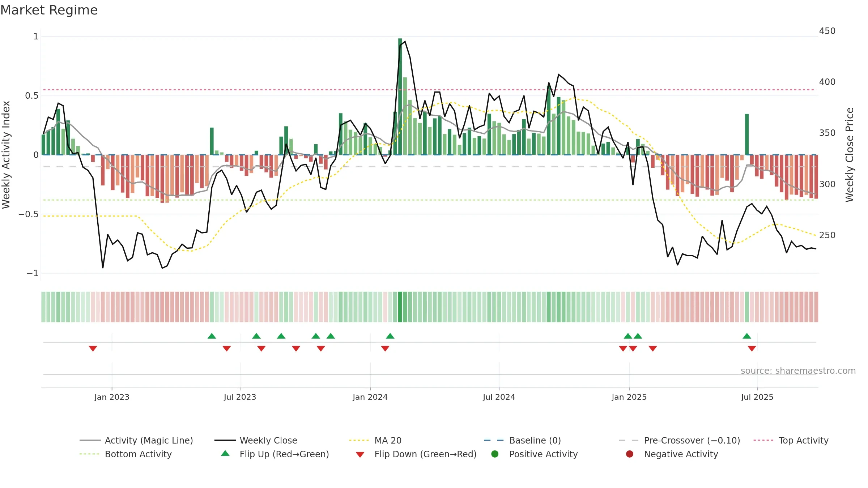
Task: Toggle the Top Activity legend entry
Action: pos(791,440)
